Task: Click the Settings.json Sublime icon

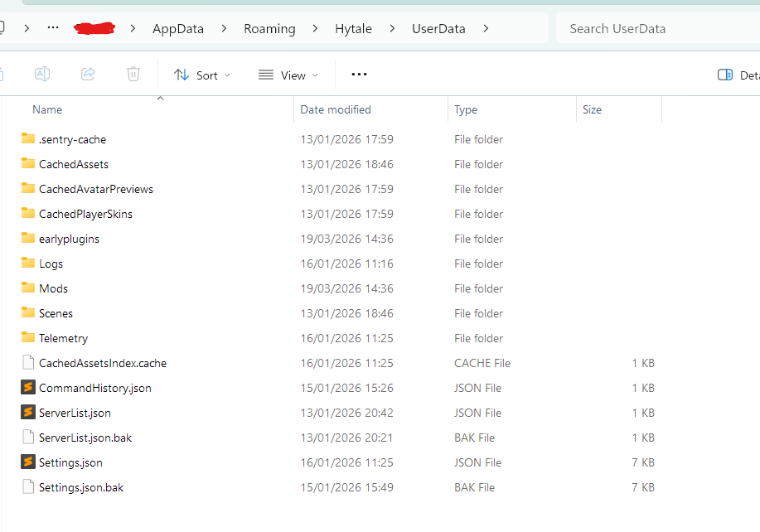Action: tap(28, 462)
